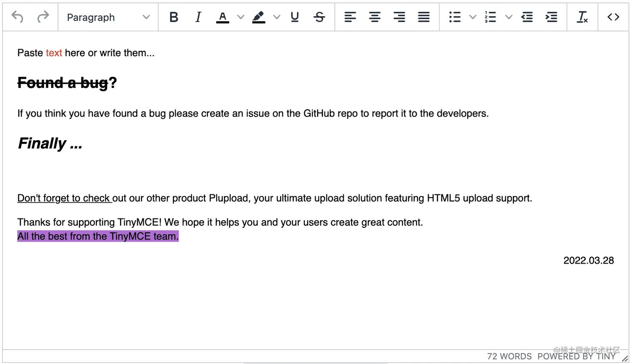Justify the text alignment
Viewport: 630px width, 364px height.
click(x=424, y=17)
